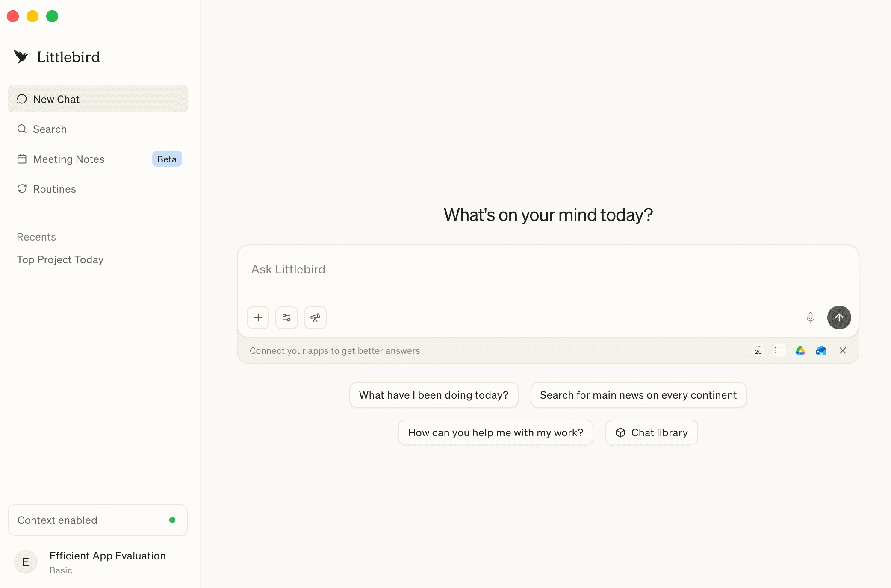
Task: Activate the microphone voice input icon
Action: [x=811, y=318]
